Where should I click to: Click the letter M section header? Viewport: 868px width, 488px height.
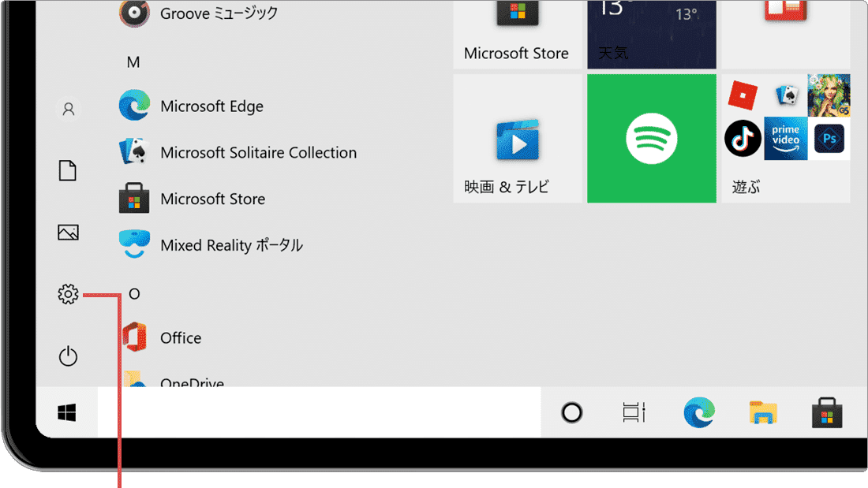pos(133,62)
